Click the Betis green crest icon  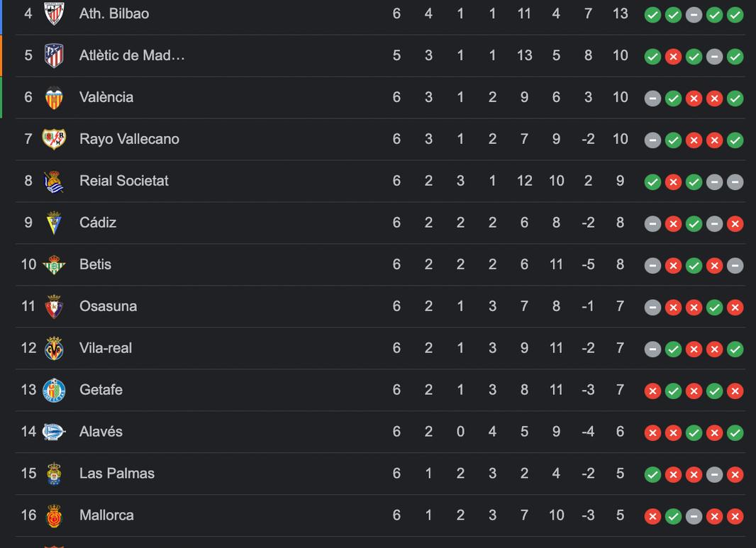pyautogui.click(x=54, y=264)
